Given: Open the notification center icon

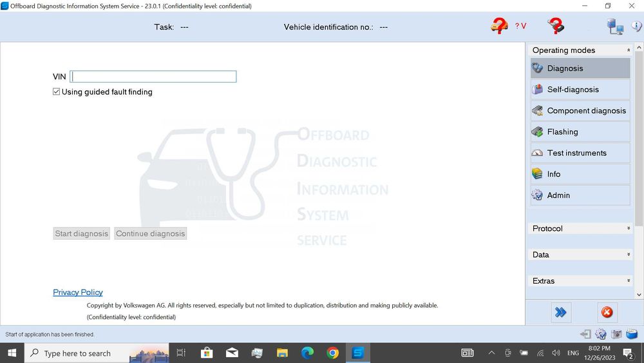Looking at the screenshot, I should (628, 353).
